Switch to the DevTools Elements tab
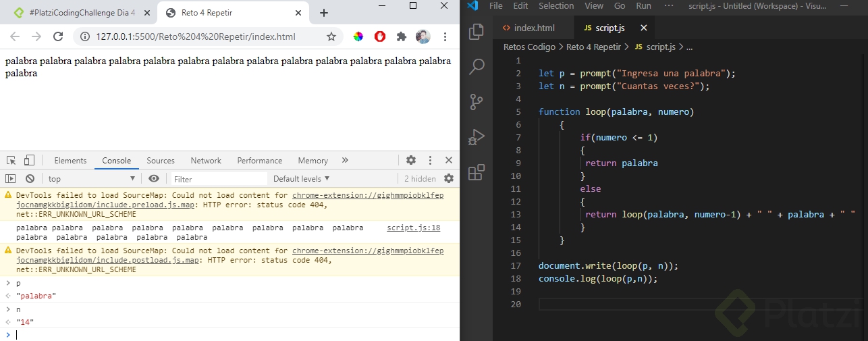868x341 pixels. pos(70,161)
